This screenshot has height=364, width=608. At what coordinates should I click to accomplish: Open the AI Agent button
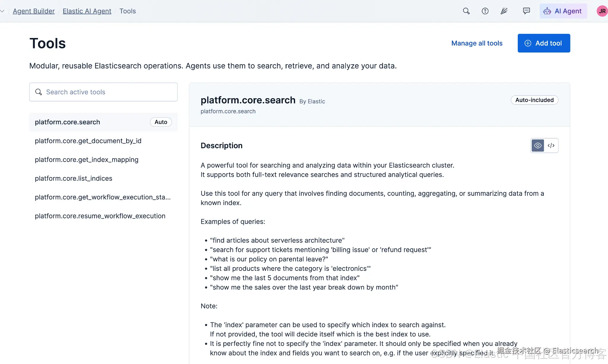(x=563, y=11)
